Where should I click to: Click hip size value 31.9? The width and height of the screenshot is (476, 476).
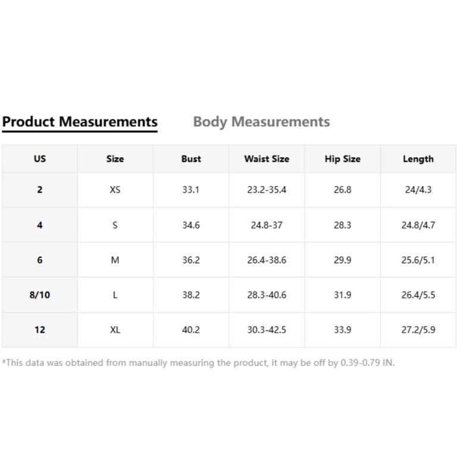click(342, 295)
